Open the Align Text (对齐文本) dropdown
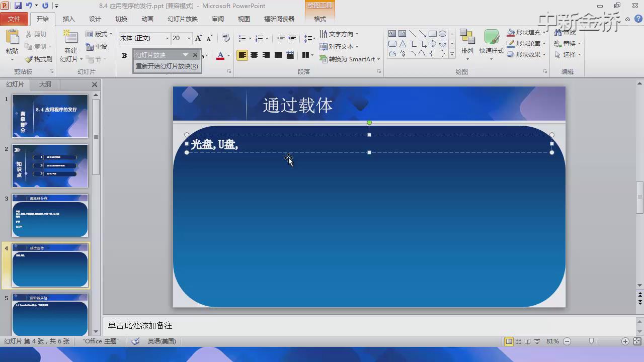Screen dimensions: 644x362 coord(339,47)
